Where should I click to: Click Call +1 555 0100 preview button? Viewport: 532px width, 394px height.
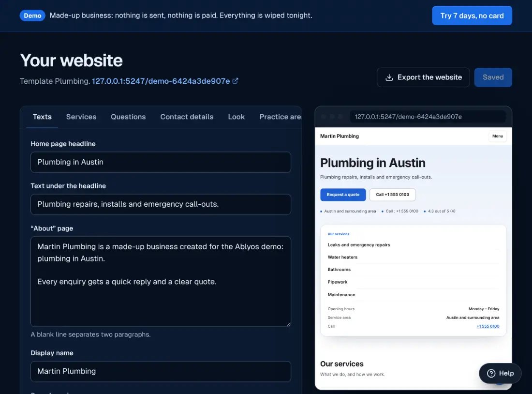point(392,195)
